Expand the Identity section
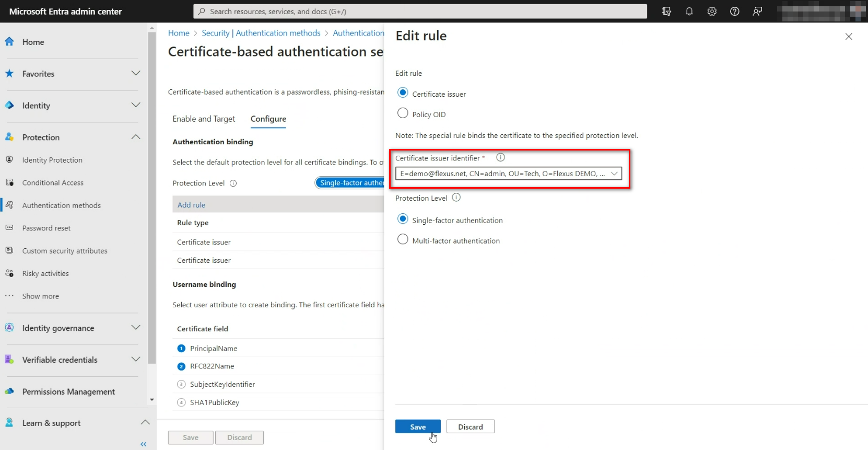868x450 pixels. pos(136,105)
